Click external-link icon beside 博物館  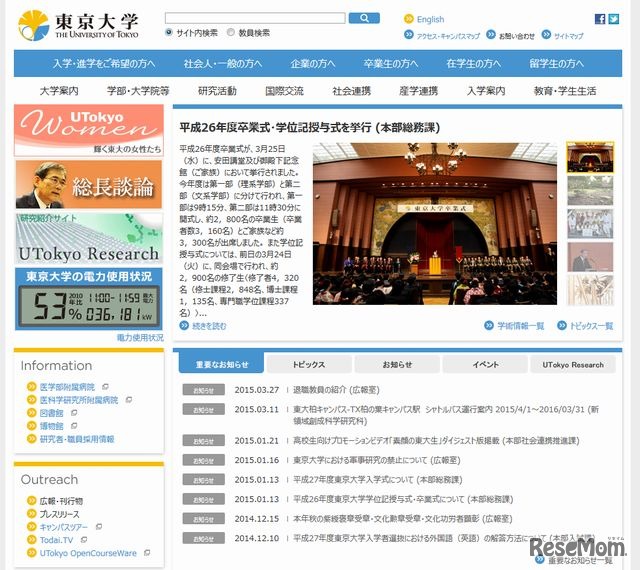74,425
